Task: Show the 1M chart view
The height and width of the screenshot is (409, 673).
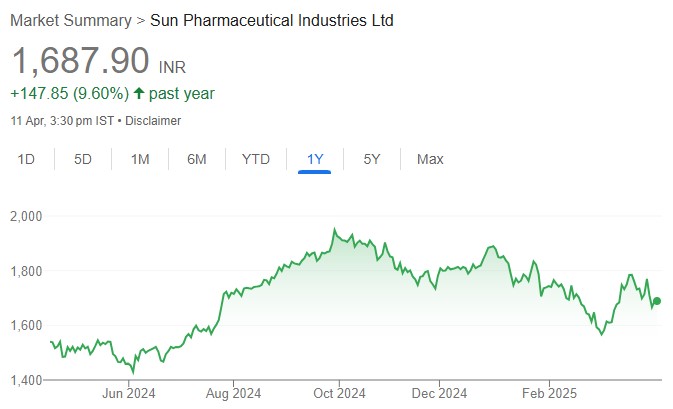Action: pyautogui.click(x=140, y=159)
